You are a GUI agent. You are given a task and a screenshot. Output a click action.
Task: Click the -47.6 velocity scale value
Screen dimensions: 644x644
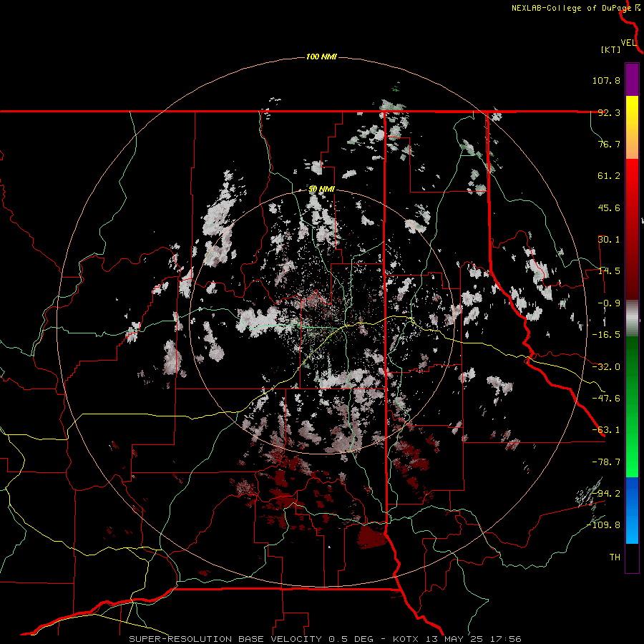[x=606, y=399]
